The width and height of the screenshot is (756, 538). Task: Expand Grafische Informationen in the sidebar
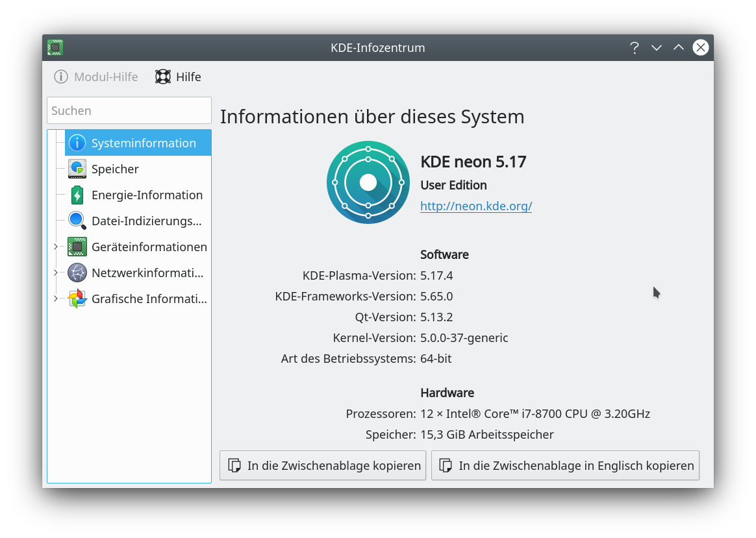tap(57, 298)
